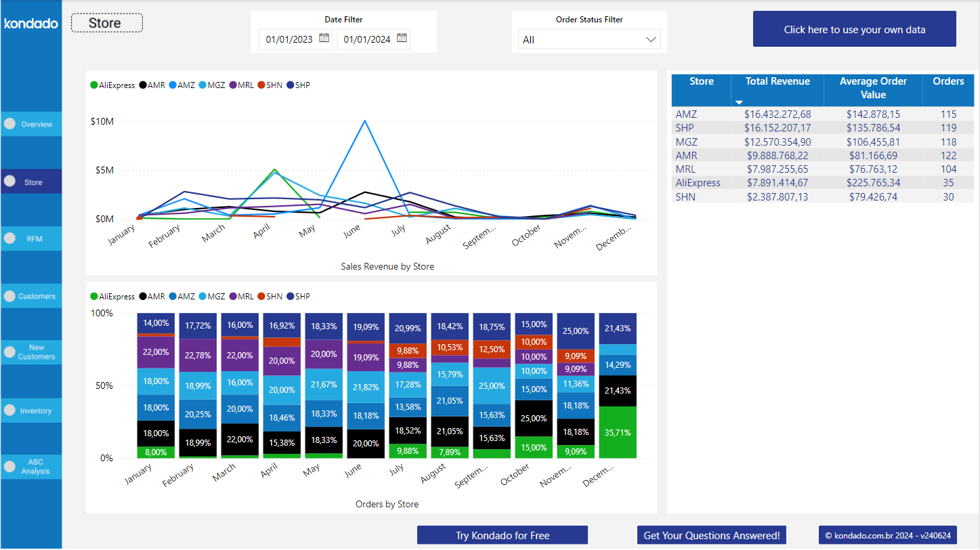Switch to the Store dashboard tab

pos(106,22)
